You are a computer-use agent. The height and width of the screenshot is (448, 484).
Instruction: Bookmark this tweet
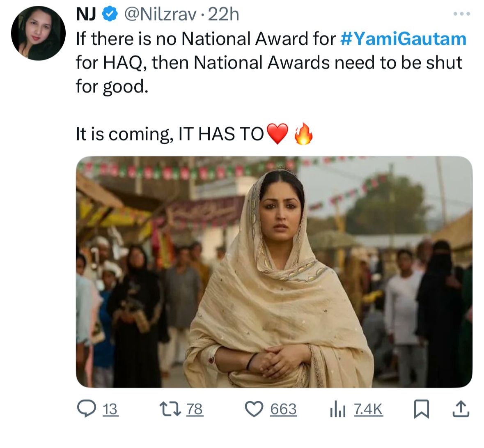(421, 409)
